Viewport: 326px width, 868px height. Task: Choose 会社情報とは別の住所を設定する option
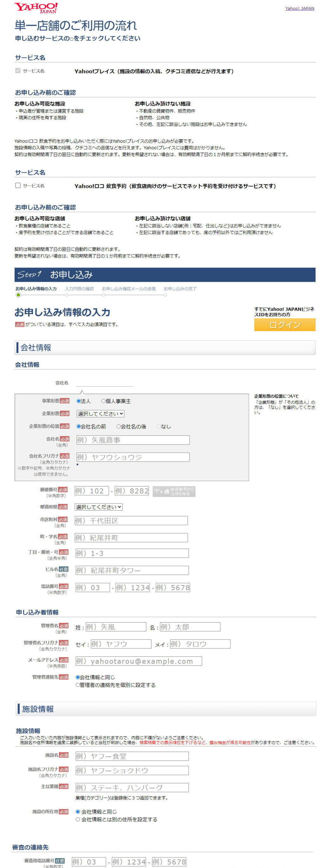(78, 820)
